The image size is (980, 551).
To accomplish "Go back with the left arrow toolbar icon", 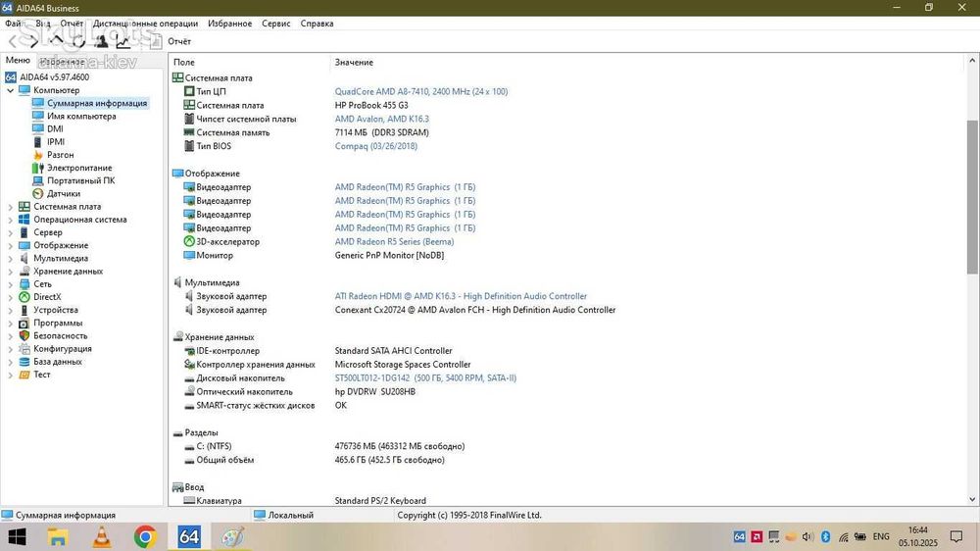I will [x=13, y=42].
